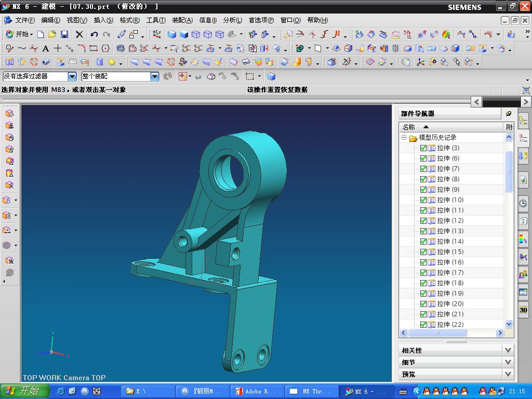The width and height of the screenshot is (532, 399).
Task: Open the new document icon
Action: (x=41, y=34)
